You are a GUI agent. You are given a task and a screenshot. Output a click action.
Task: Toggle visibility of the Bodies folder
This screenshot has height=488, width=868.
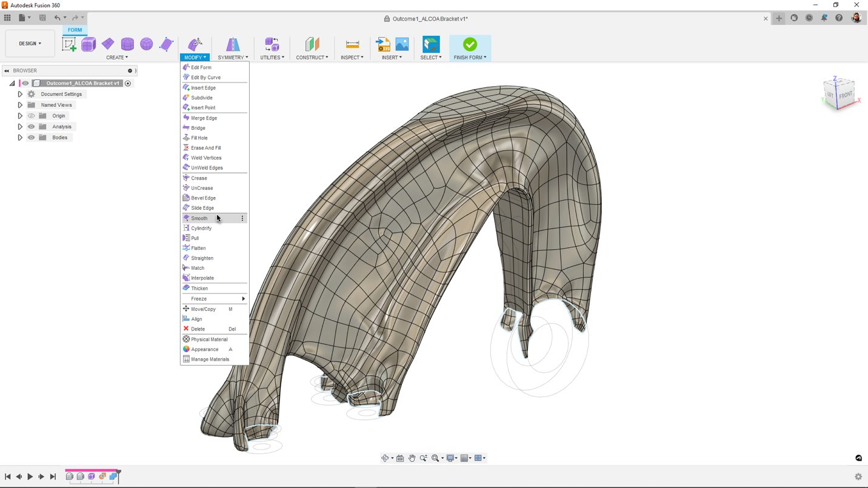click(x=32, y=138)
